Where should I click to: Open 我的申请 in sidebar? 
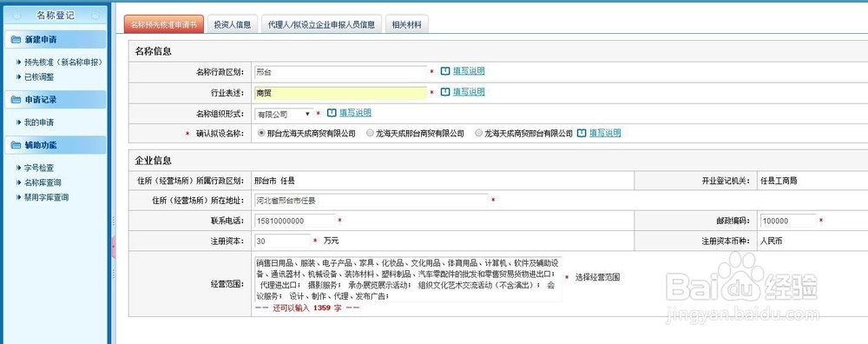39,122
